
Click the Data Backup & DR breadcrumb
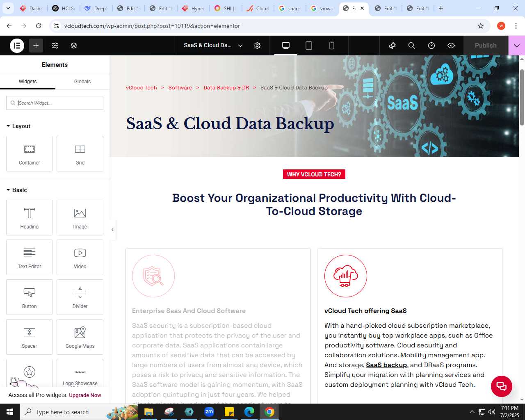coord(226,88)
